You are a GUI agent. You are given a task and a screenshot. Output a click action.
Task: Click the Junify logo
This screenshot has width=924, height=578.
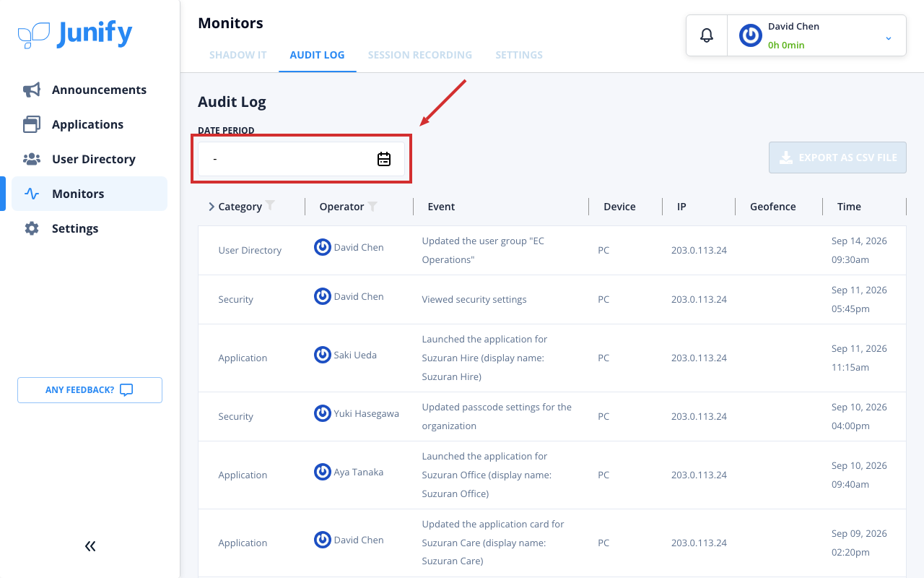(x=75, y=34)
